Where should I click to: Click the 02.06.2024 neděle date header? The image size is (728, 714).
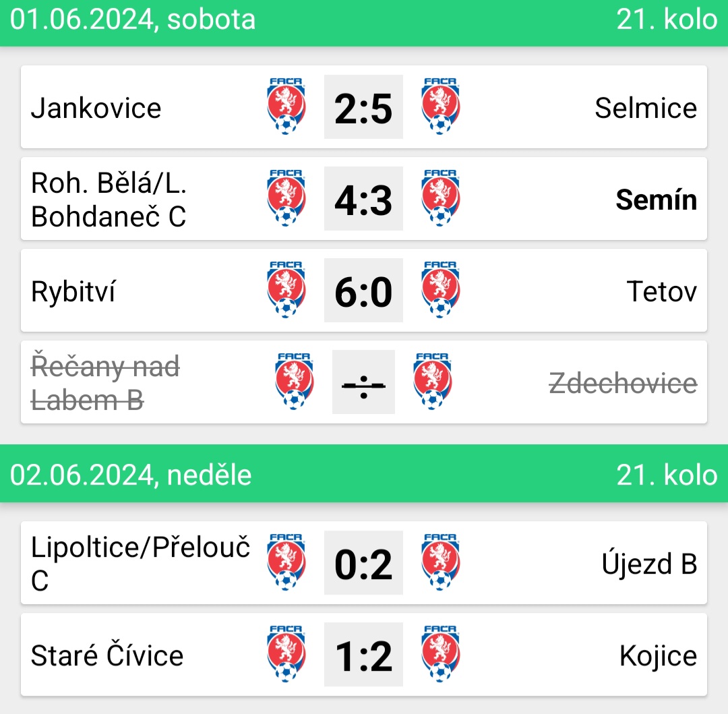[131, 475]
